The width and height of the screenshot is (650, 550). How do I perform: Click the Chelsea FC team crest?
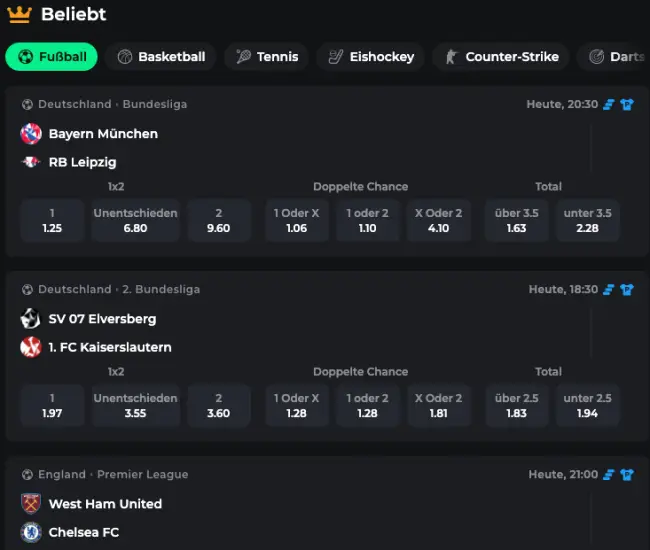[x=31, y=532]
